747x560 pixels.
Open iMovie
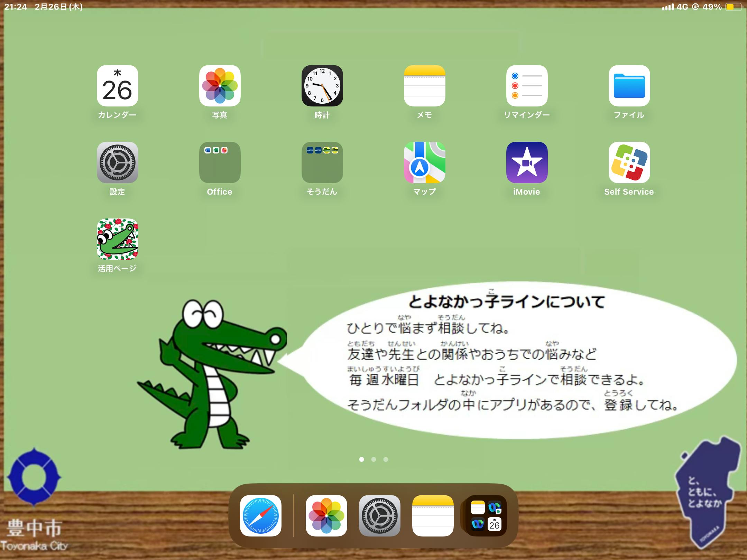tap(527, 162)
